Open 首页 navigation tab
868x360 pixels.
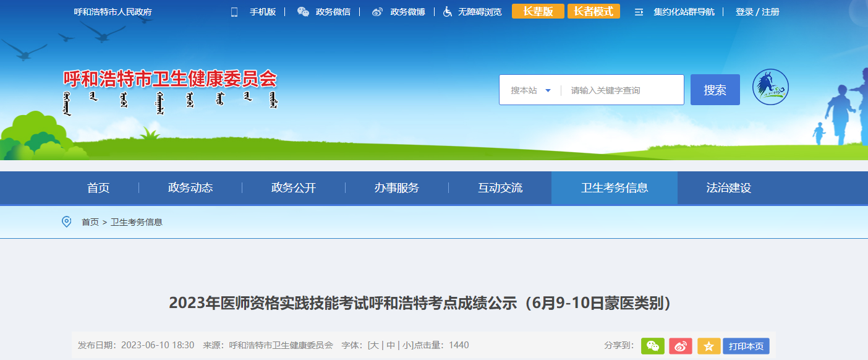click(x=98, y=188)
